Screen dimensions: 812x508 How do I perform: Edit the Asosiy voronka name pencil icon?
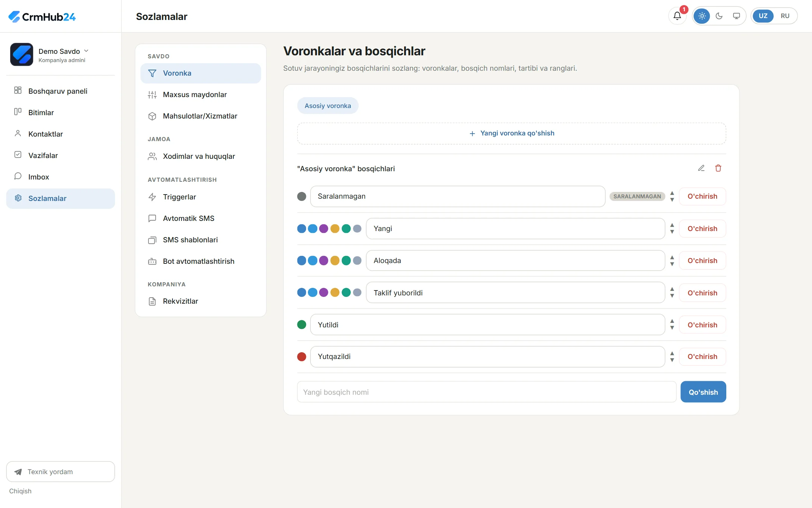pyautogui.click(x=701, y=168)
